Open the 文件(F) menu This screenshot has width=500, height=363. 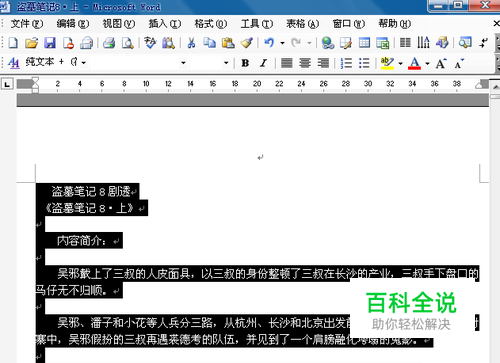click(x=27, y=24)
